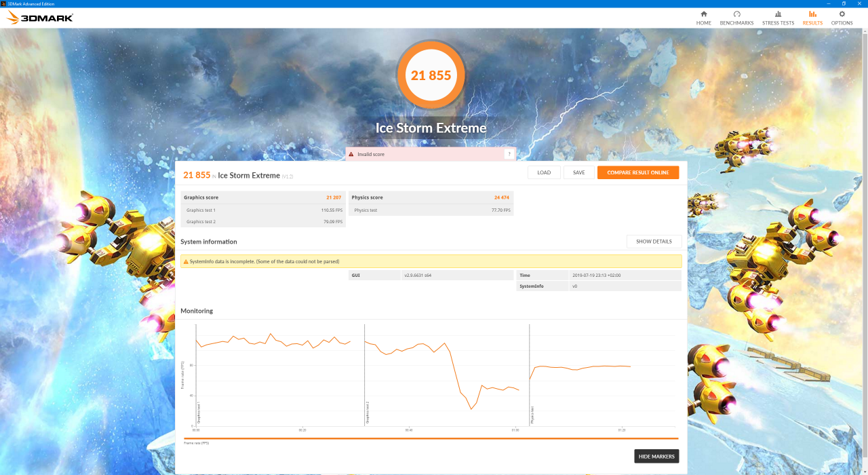The image size is (868, 475).
Task: Click the Physics test row
Action: [x=431, y=210]
